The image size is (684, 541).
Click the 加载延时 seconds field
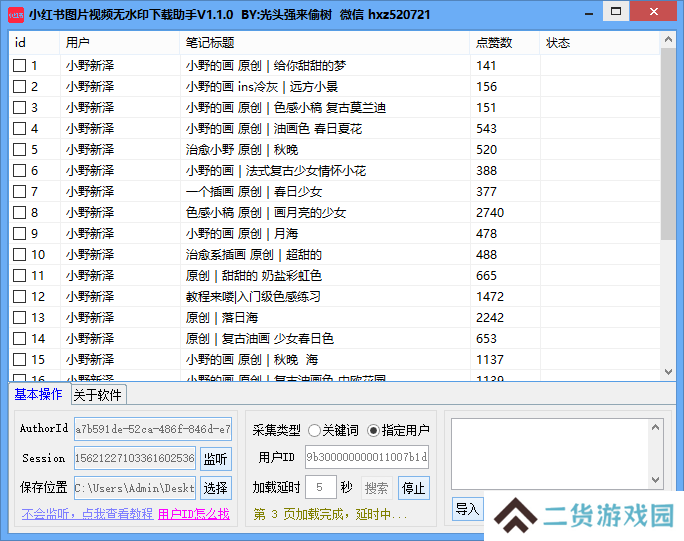(321, 487)
